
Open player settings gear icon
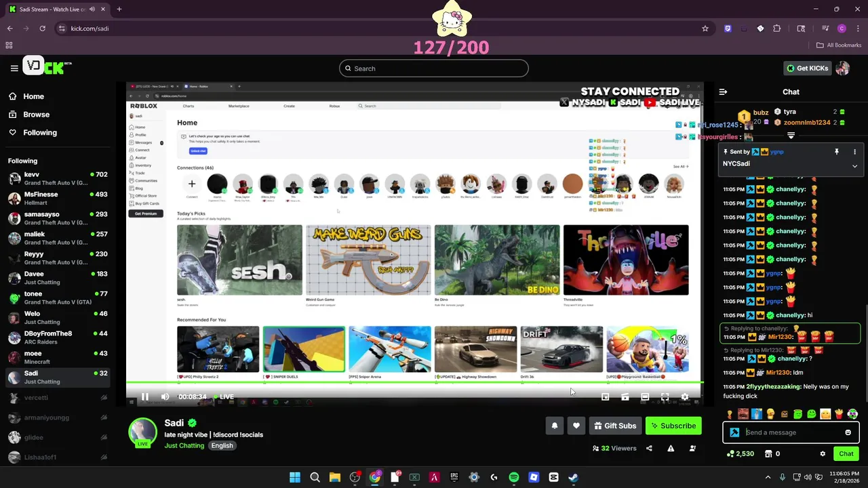coord(685,396)
